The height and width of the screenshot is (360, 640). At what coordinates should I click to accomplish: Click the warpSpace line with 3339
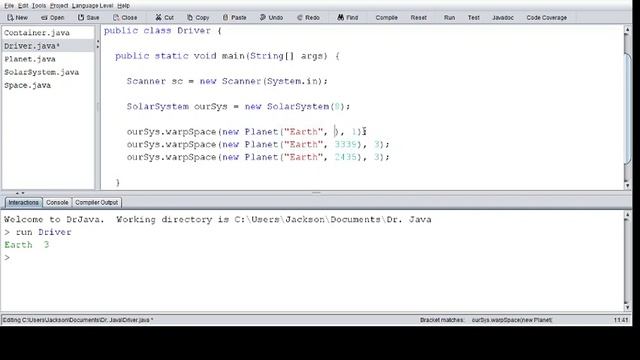[x=258, y=144]
